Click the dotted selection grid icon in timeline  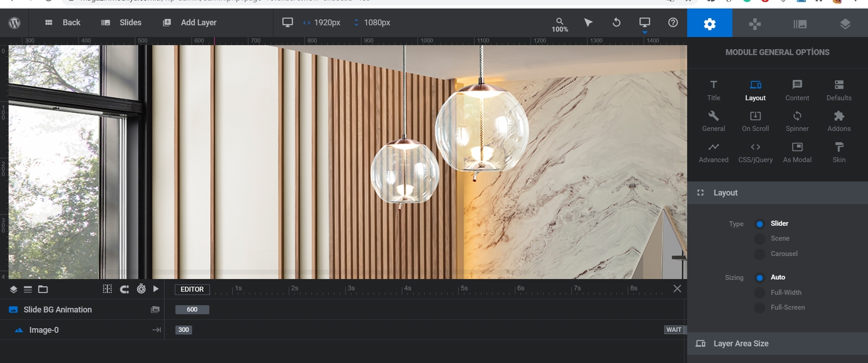pyautogui.click(x=107, y=289)
